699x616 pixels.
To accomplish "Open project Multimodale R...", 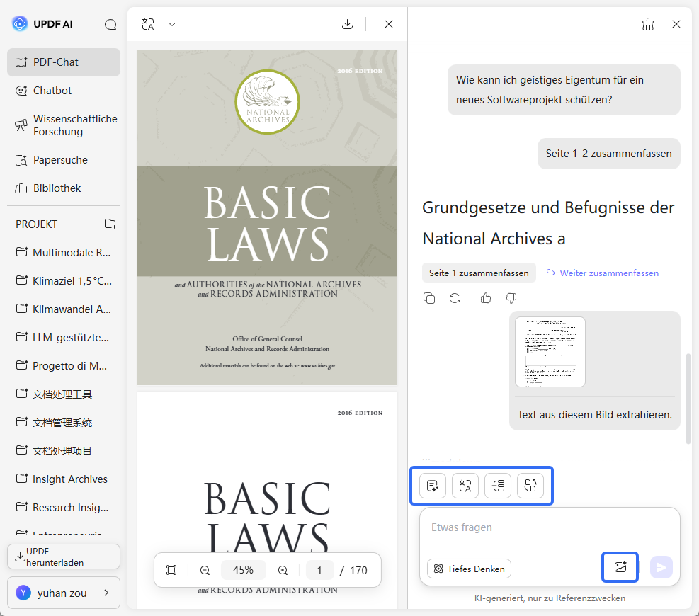I will [64, 252].
